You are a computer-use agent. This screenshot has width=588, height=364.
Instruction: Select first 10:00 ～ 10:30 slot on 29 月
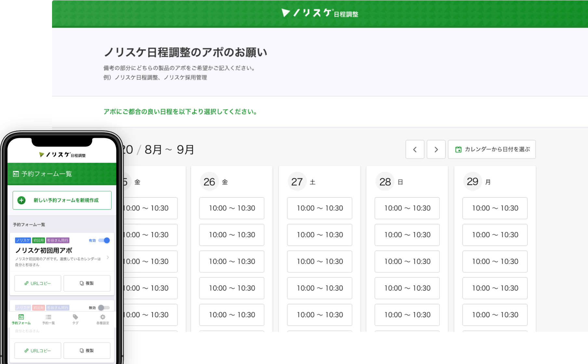click(495, 208)
